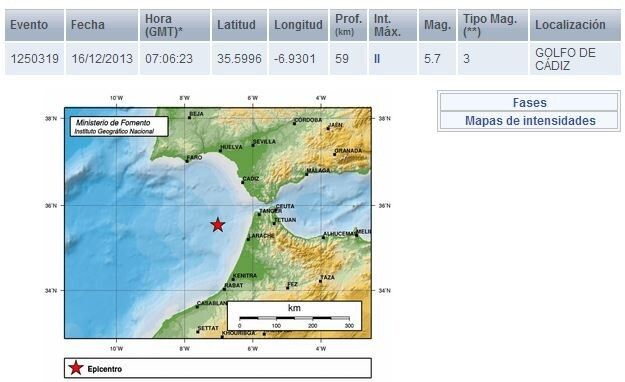Open Mapas de intensidades link
This screenshot has height=382, width=625.
tap(530, 120)
